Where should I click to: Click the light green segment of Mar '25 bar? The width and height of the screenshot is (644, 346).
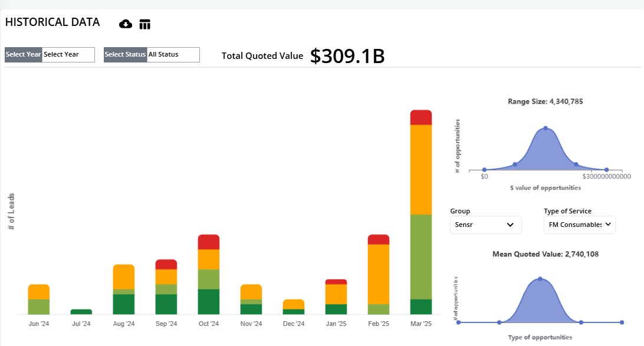tap(421, 256)
